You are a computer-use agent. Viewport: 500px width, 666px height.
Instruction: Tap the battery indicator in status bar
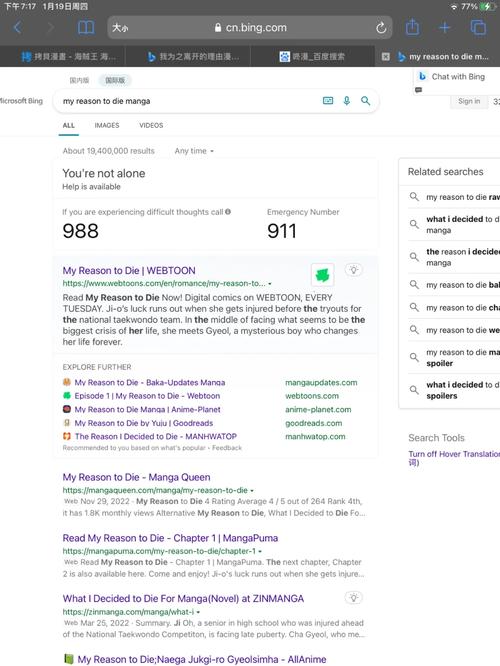click(486, 6)
